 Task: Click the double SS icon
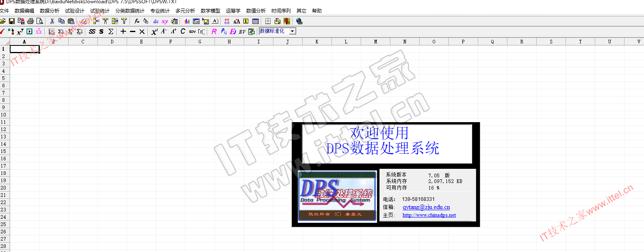pos(92,31)
